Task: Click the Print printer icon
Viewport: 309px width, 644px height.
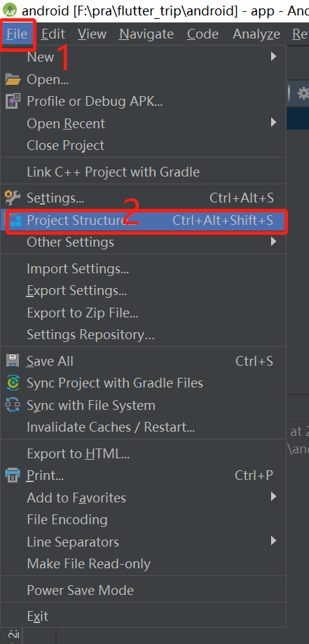Action: [13, 475]
